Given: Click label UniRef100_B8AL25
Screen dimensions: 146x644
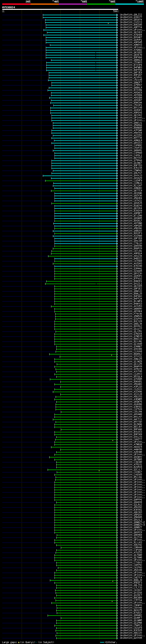Looking at the screenshot, I should pos(131,294).
